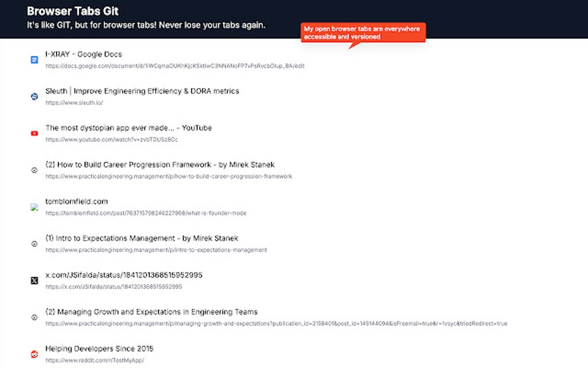Open the x.com JSifalda status link
Screen dimensions: 588x368
point(124,275)
